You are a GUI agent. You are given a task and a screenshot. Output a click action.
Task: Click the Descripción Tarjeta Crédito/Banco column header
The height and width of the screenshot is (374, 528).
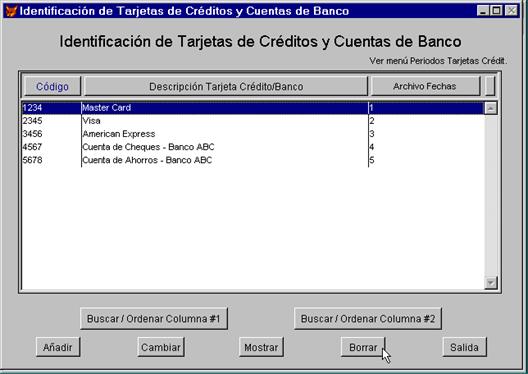(226, 87)
